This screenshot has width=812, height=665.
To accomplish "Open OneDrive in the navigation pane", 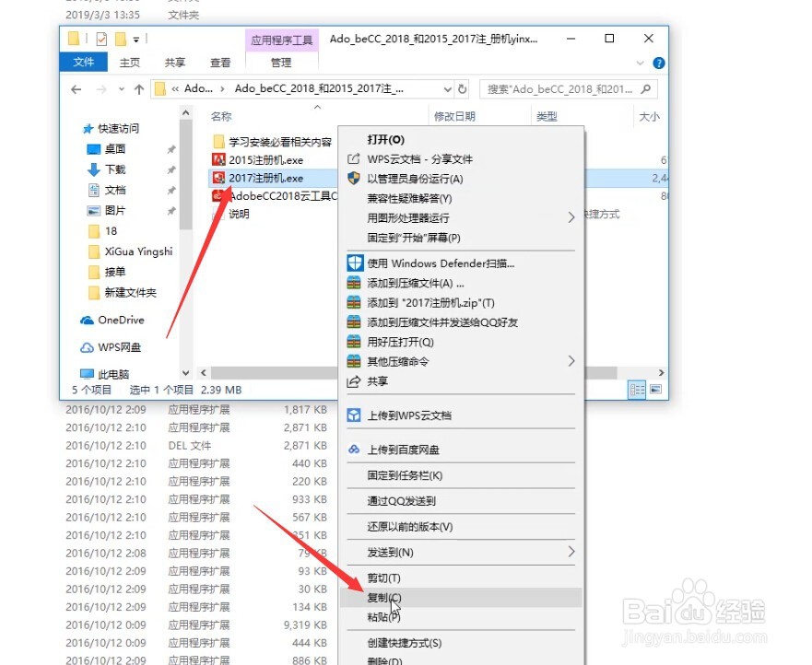I will pos(121,320).
